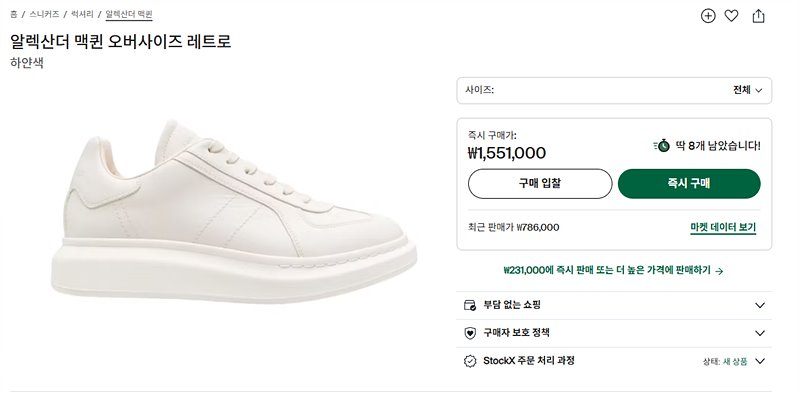Screen dimensions: 800x393
Task: Open the 사이즈 전체 dropdown
Action: coord(614,90)
